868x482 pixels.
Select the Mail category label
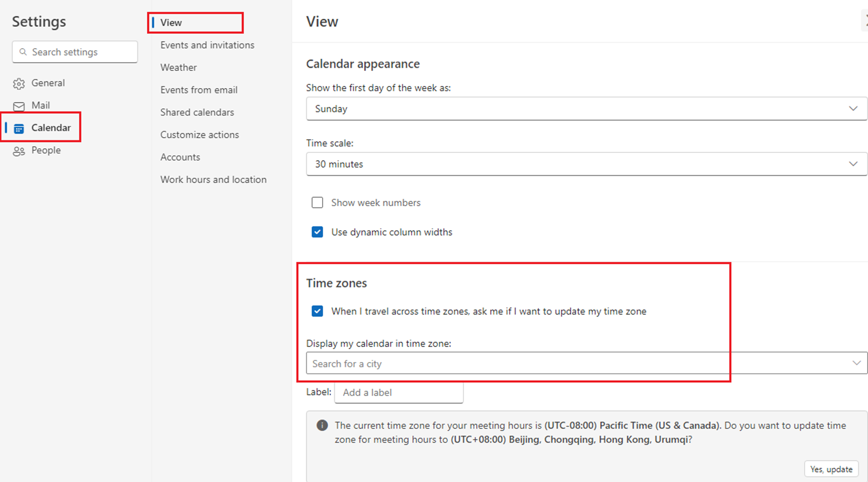point(41,105)
